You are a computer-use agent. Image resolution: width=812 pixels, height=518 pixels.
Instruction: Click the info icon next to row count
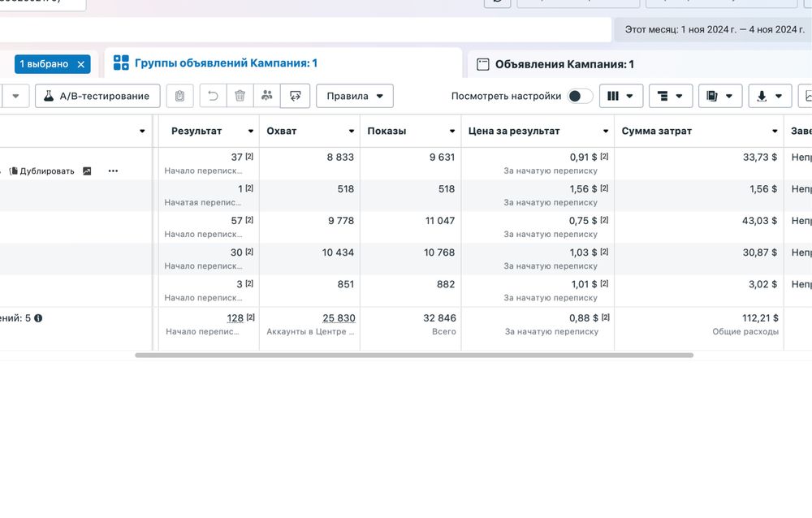tap(37, 318)
